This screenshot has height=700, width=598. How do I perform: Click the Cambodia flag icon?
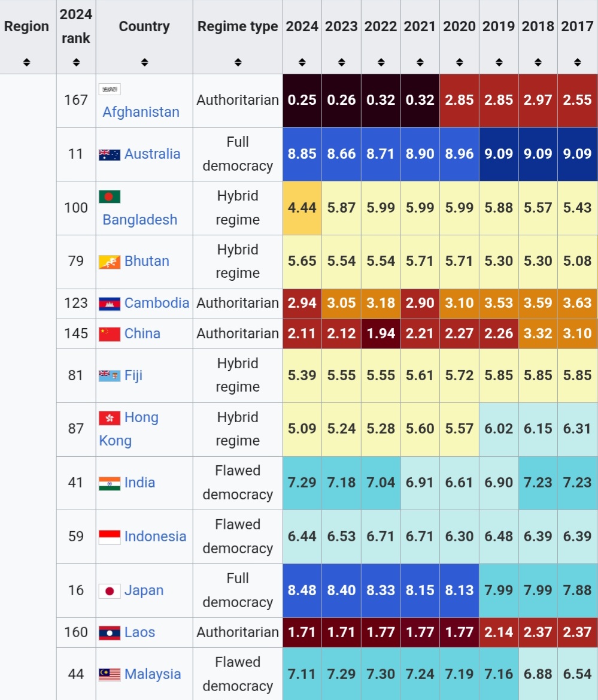(x=110, y=304)
